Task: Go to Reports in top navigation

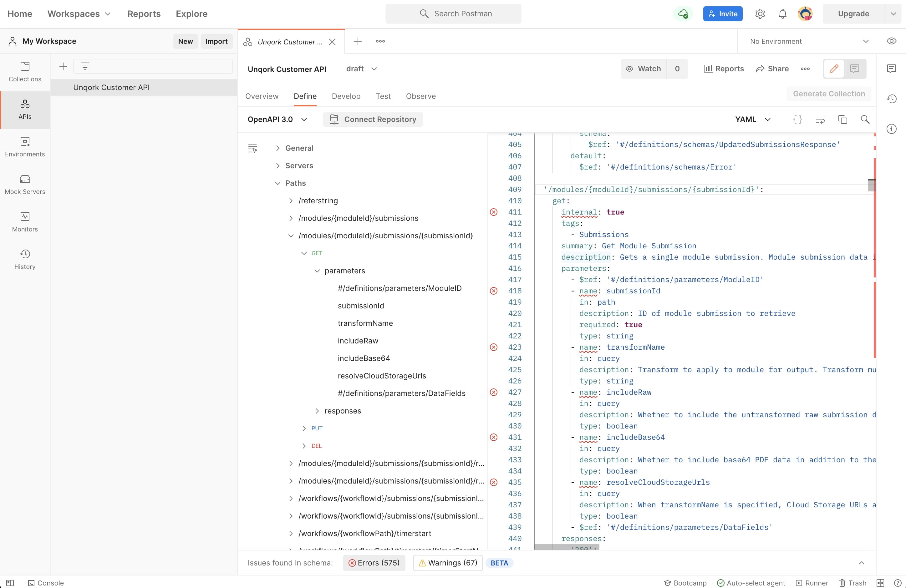Action: pyautogui.click(x=144, y=14)
